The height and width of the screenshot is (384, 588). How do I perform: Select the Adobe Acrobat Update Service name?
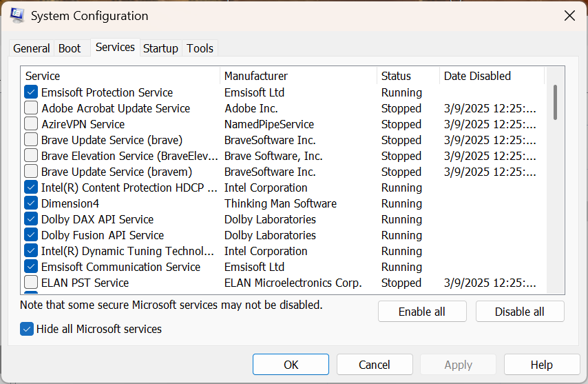coord(116,108)
